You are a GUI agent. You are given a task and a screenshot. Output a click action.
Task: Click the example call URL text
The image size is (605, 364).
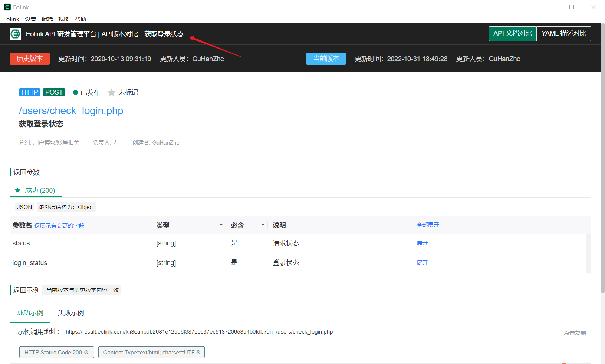(x=199, y=332)
